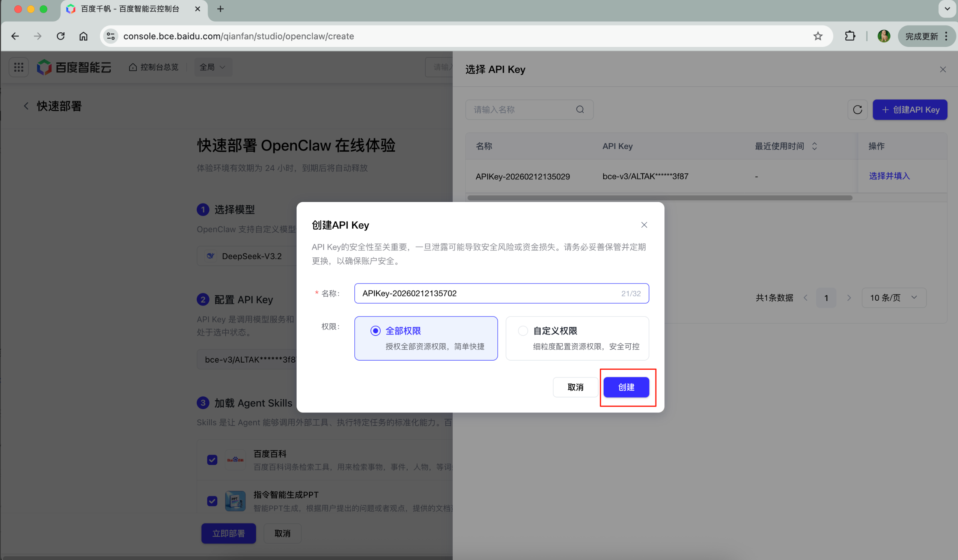Open the 全局 region dropdown
Screen dimensions: 958x560
[x=212, y=67]
